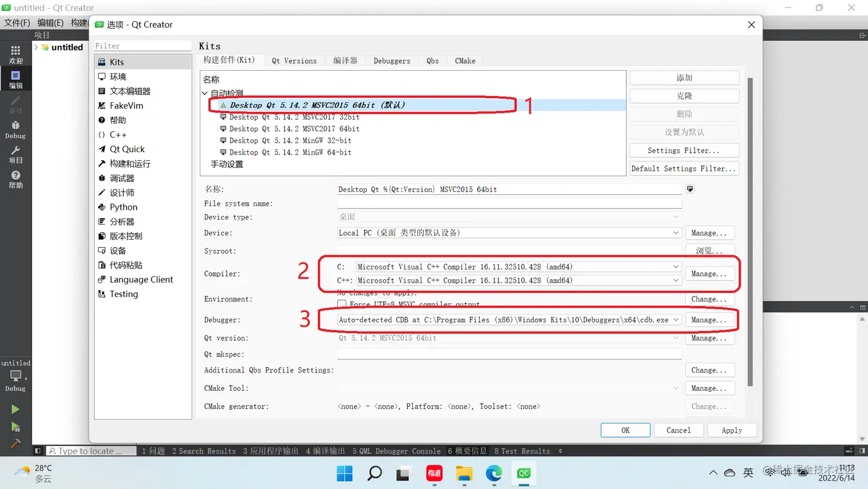
Task: Open 4 编译输出 output pane
Action: coord(325,451)
